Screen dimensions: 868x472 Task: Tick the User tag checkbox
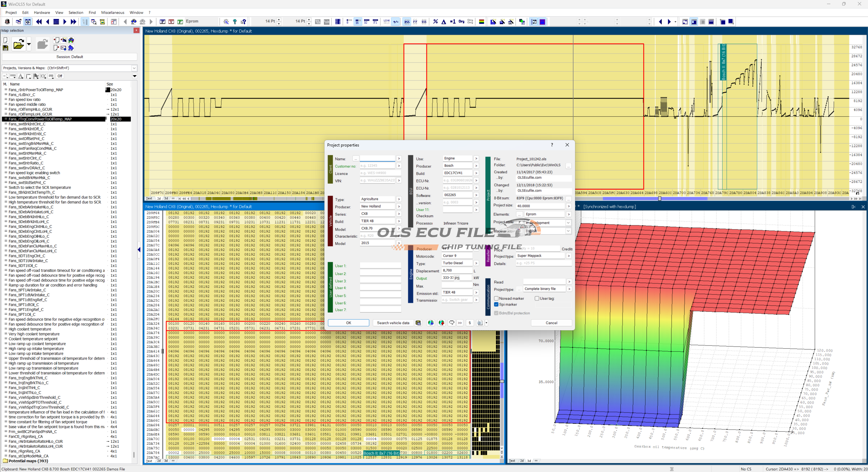pos(537,298)
